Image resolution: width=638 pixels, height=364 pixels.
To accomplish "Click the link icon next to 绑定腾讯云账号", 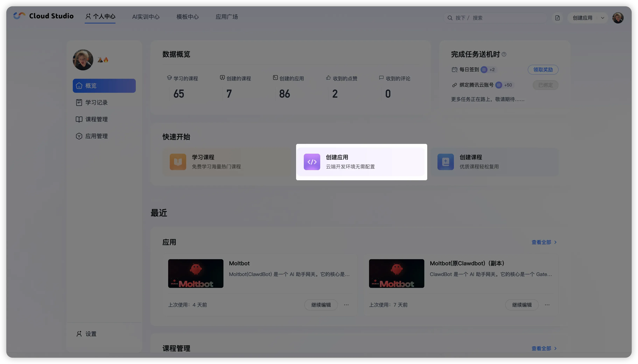I will click(454, 85).
